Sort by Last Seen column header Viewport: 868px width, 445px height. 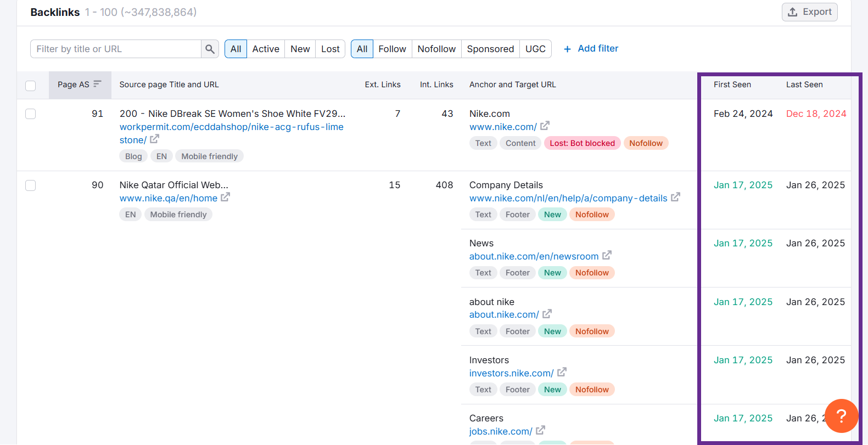tap(804, 85)
